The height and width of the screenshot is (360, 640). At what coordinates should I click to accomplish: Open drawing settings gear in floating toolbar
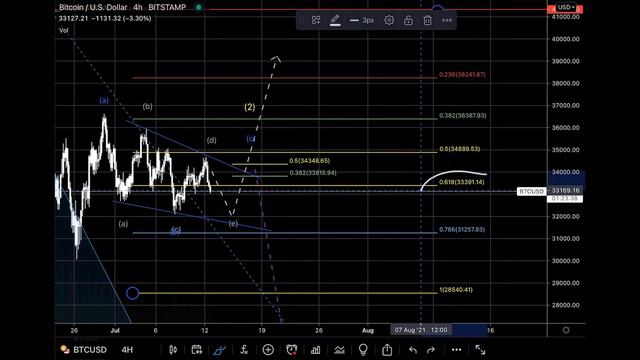pyautogui.click(x=389, y=20)
